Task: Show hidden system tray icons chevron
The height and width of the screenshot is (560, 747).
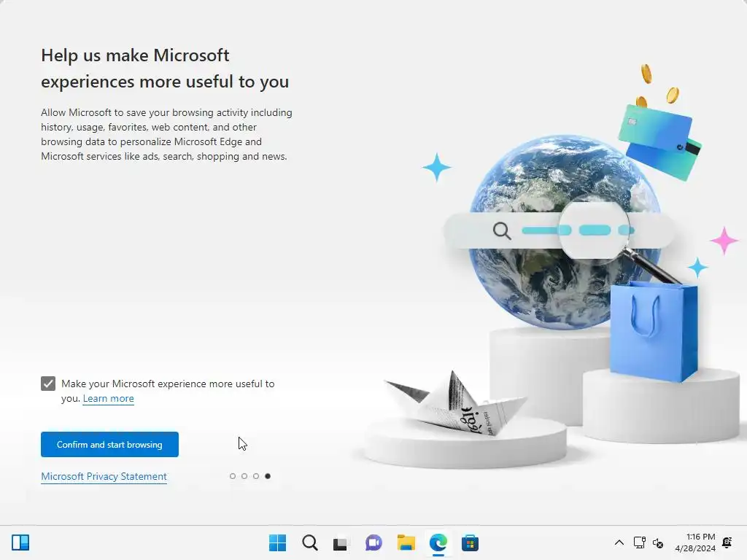Action: pos(619,542)
